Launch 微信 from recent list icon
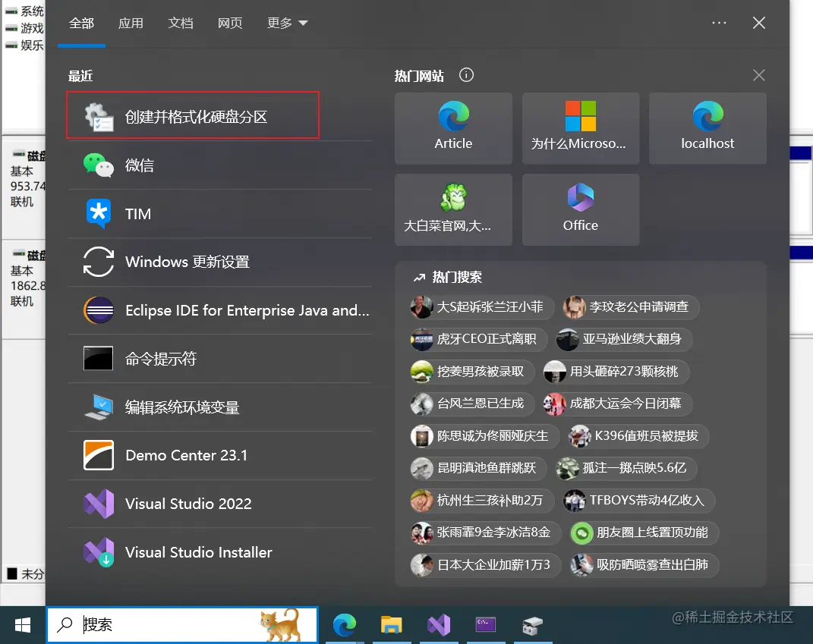Screen dimensions: 813x644 pyautogui.click(x=99, y=165)
